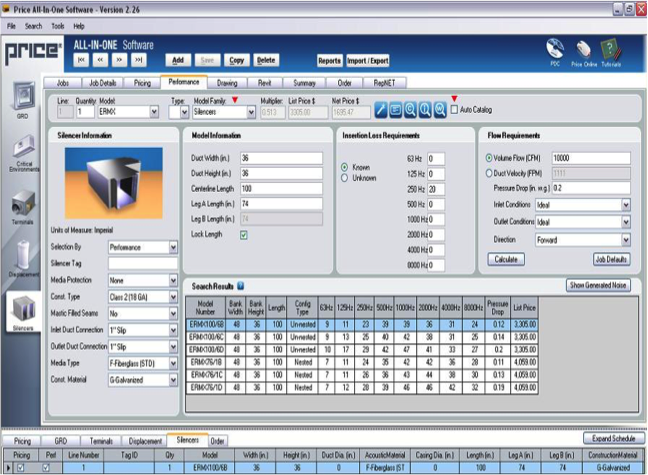Open the Model Family Silencers dropdown

(251, 112)
